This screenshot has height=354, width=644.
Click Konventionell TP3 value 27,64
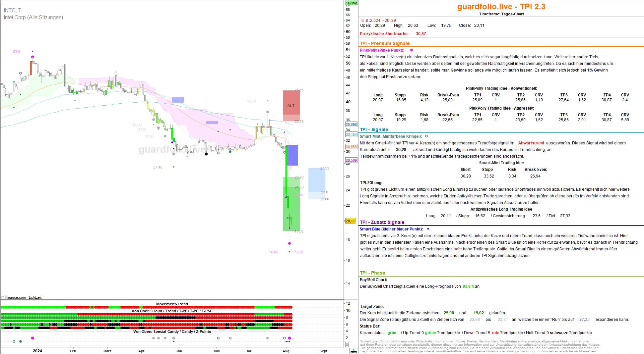(563, 100)
